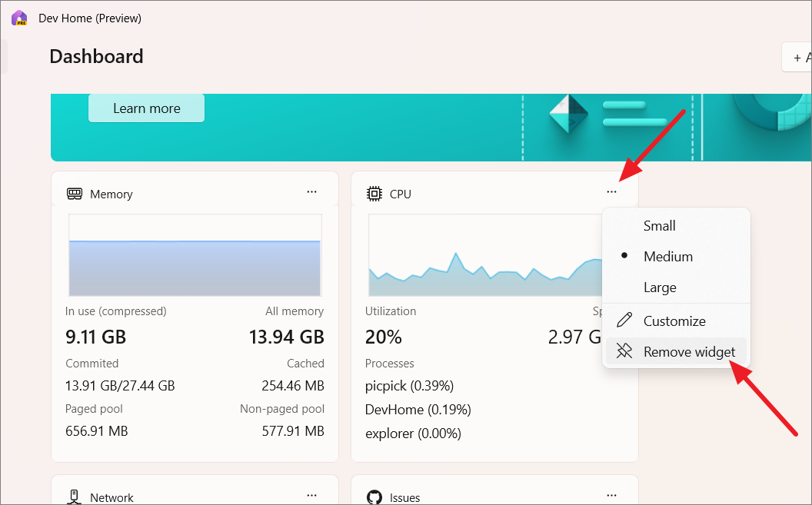This screenshot has height=505, width=812.
Task: Click the pencil icon next to Customize
Action: (624, 321)
